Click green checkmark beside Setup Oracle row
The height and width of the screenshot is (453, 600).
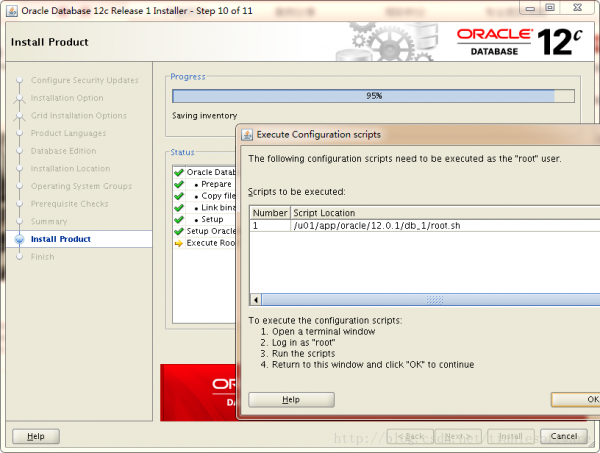click(x=179, y=231)
